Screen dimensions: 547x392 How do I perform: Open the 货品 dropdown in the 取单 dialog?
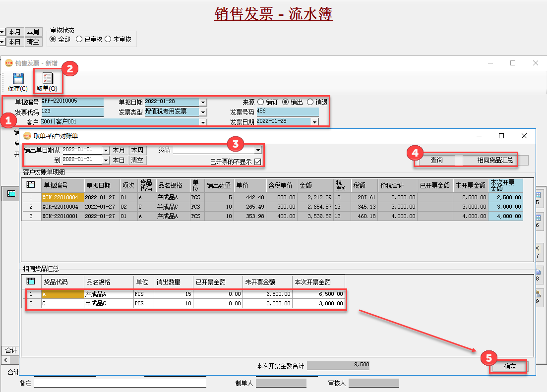258,150
